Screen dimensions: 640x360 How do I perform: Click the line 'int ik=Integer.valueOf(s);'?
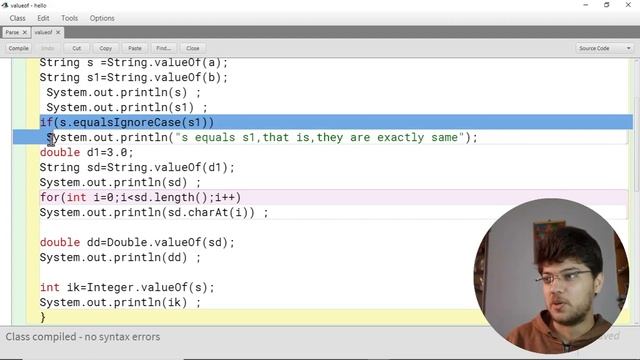point(127,288)
